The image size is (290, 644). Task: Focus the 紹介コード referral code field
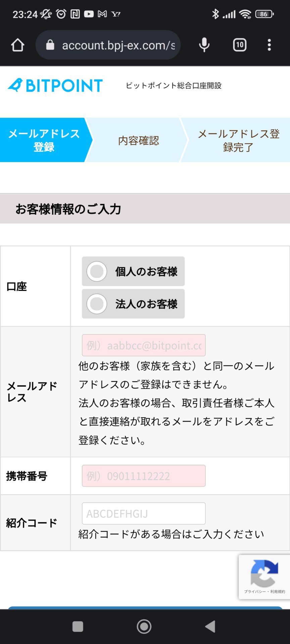pos(144,513)
